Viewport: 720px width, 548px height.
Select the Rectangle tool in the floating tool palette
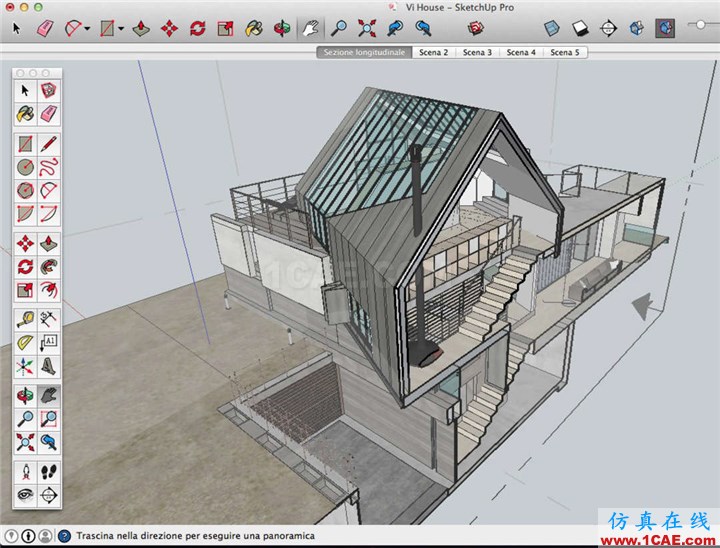(25, 144)
